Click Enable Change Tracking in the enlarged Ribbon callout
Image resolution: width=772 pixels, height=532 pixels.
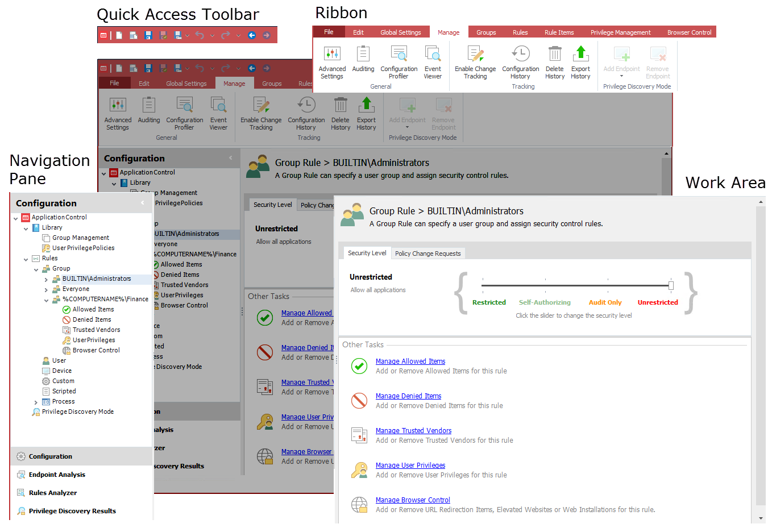tap(475, 63)
